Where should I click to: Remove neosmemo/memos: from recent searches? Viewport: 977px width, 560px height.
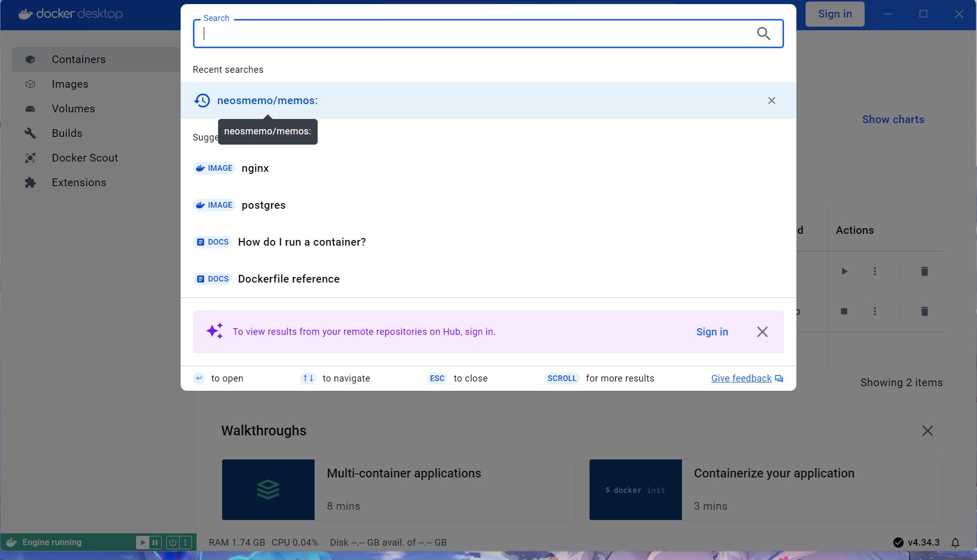click(771, 101)
